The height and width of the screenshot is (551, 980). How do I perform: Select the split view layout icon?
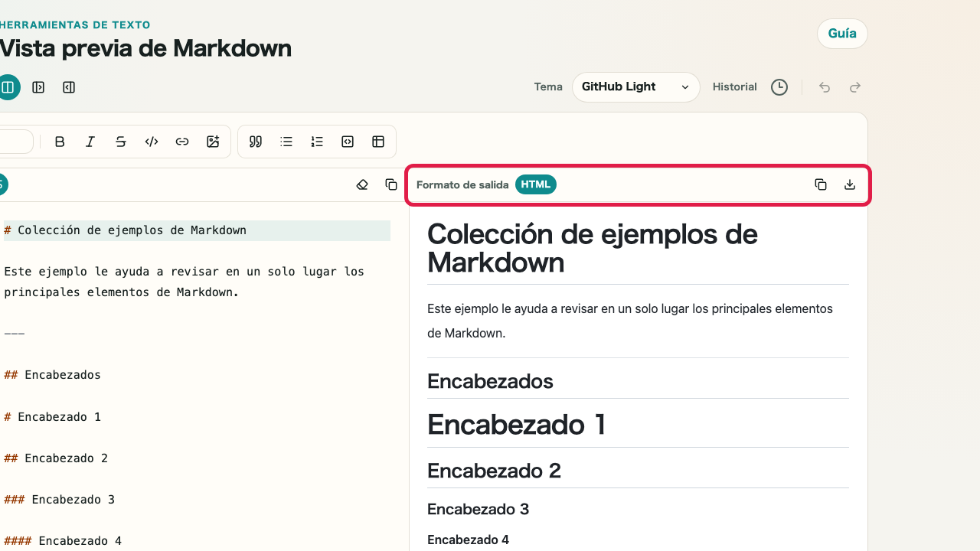tap(8, 87)
